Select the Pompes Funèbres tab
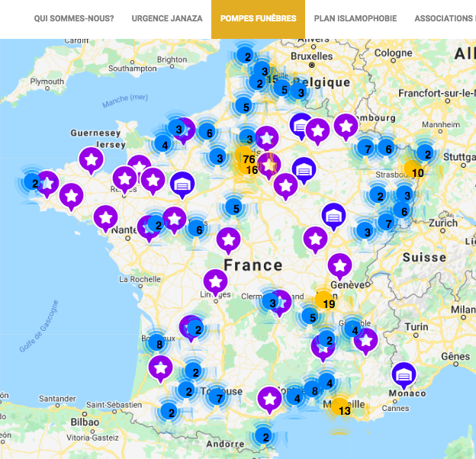The image size is (476, 459). pyautogui.click(x=258, y=19)
